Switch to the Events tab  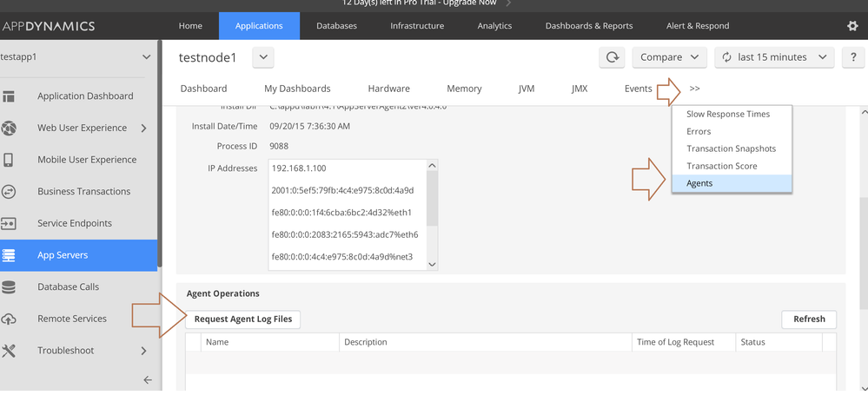639,89
